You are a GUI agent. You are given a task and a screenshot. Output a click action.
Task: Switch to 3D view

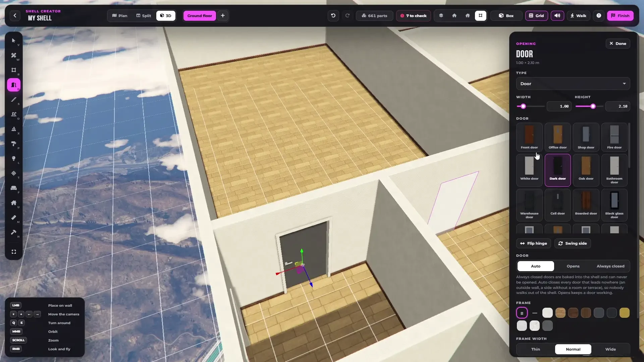pos(166,16)
